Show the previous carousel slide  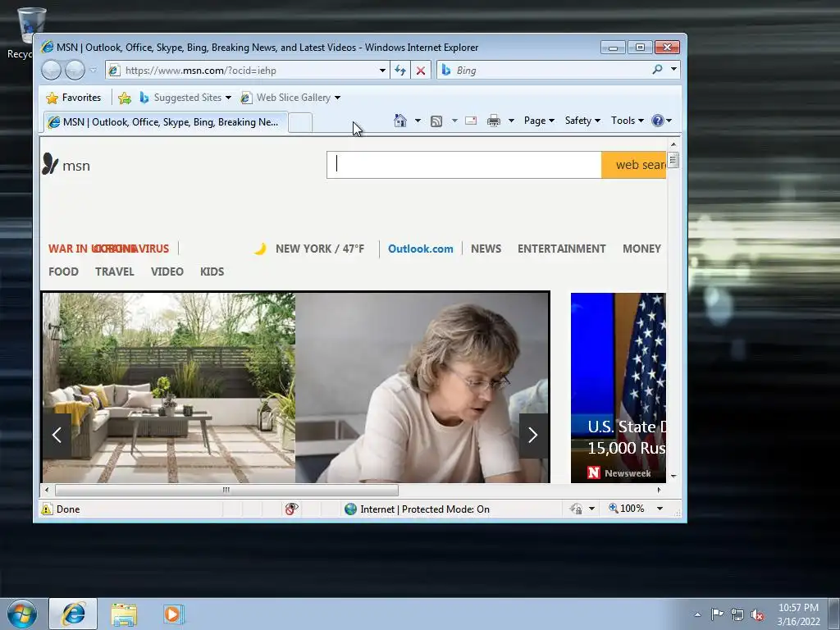57,436
